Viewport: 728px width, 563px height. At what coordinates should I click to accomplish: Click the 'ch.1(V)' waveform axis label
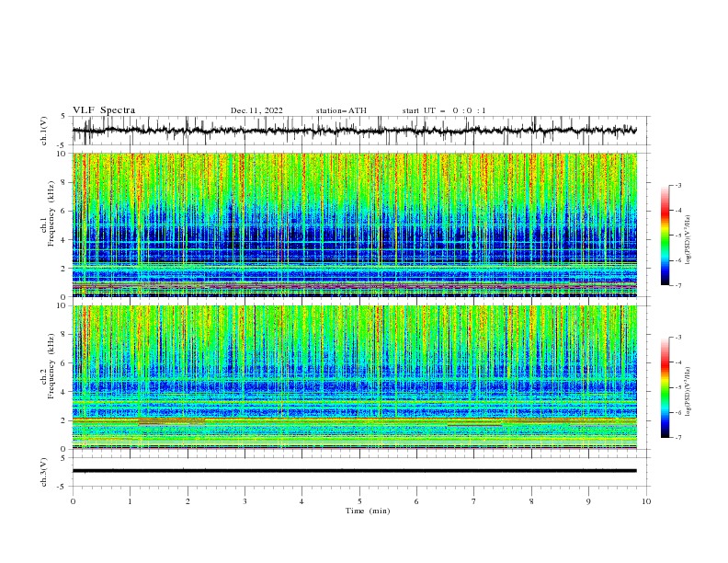coord(44,131)
